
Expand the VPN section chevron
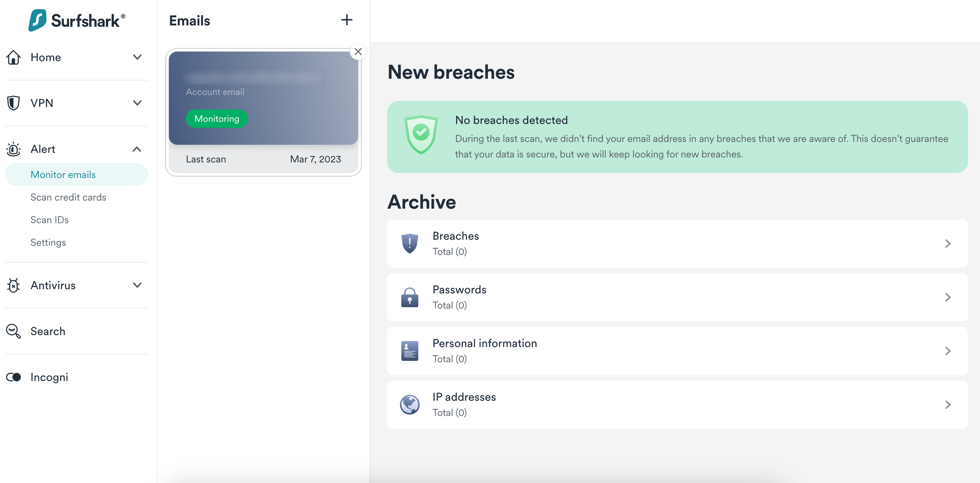[x=137, y=103]
